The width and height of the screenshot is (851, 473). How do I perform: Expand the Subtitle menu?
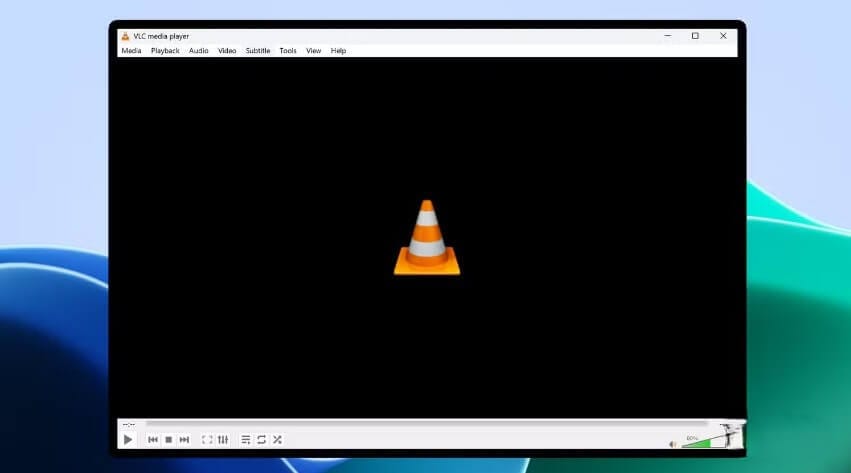258,50
